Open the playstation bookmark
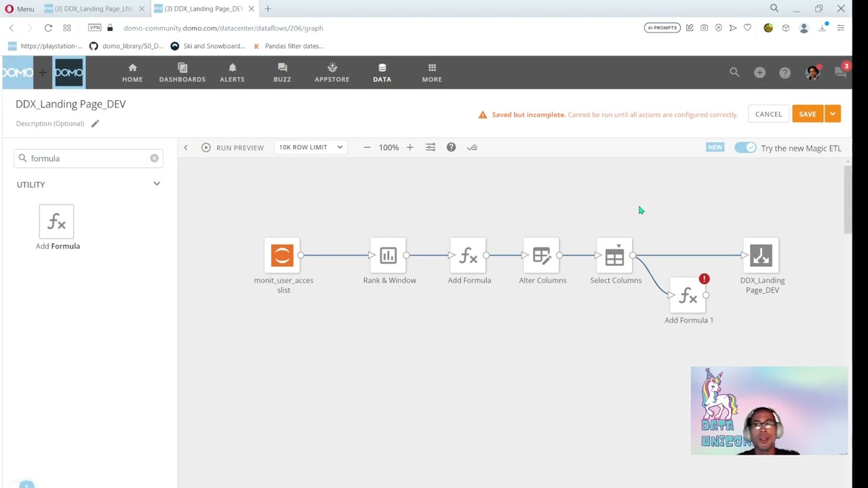 45,46
